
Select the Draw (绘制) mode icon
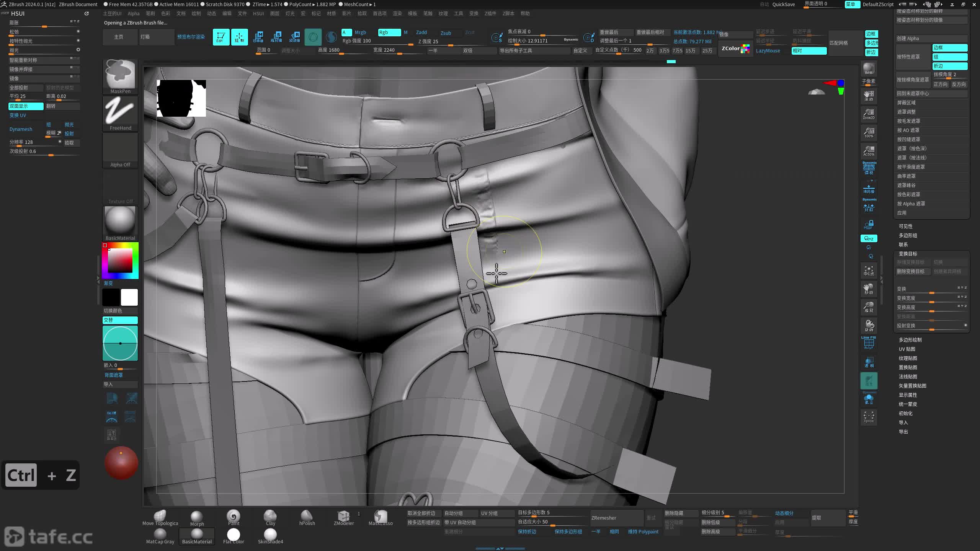click(x=239, y=37)
